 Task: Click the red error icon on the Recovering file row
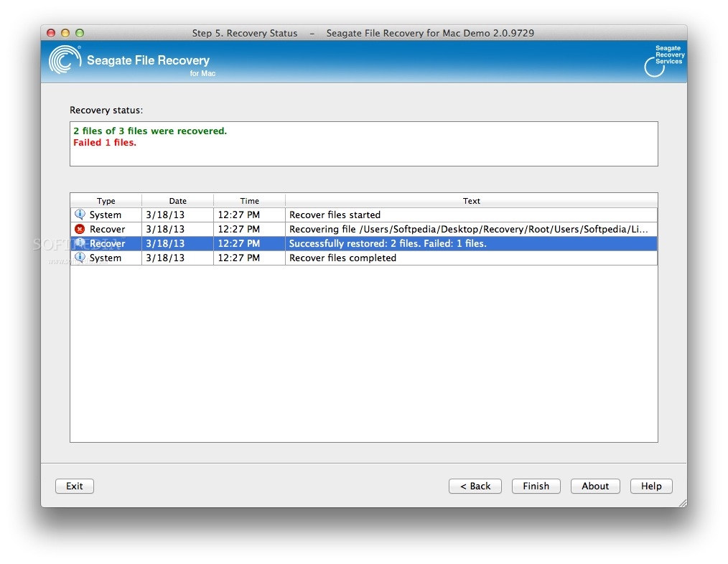(79, 229)
